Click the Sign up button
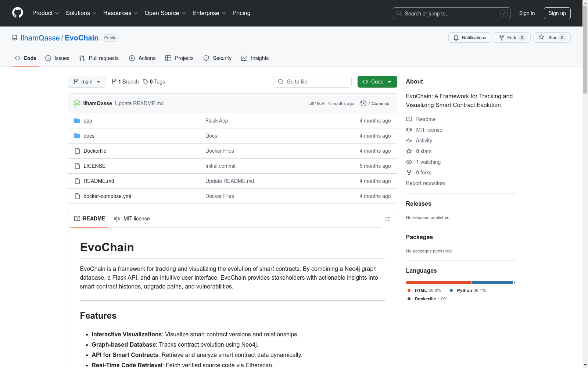 (557, 13)
